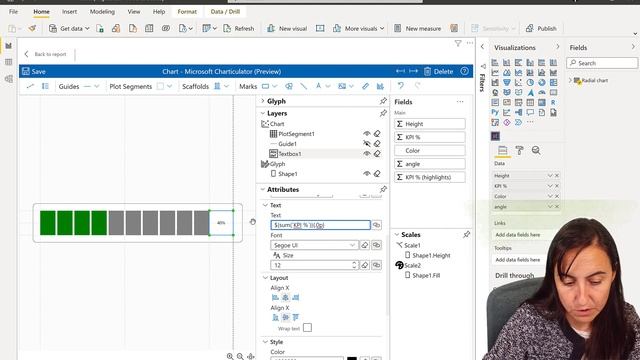Click data binding icon next to Text field
Screen dimensions: 640x360
tap(376, 225)
